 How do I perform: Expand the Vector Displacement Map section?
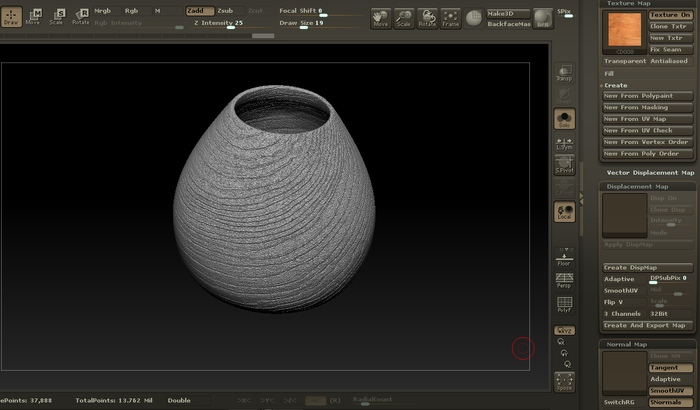650,173
